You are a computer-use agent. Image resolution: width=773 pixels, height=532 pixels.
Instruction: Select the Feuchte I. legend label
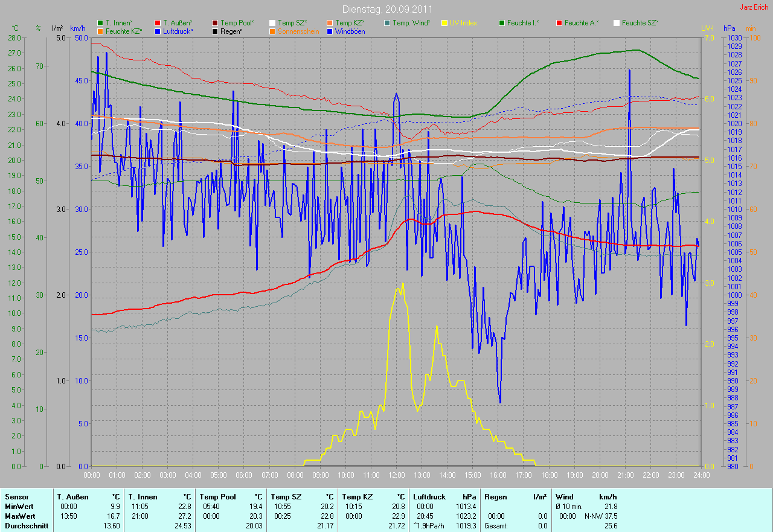tap(523, 23)
